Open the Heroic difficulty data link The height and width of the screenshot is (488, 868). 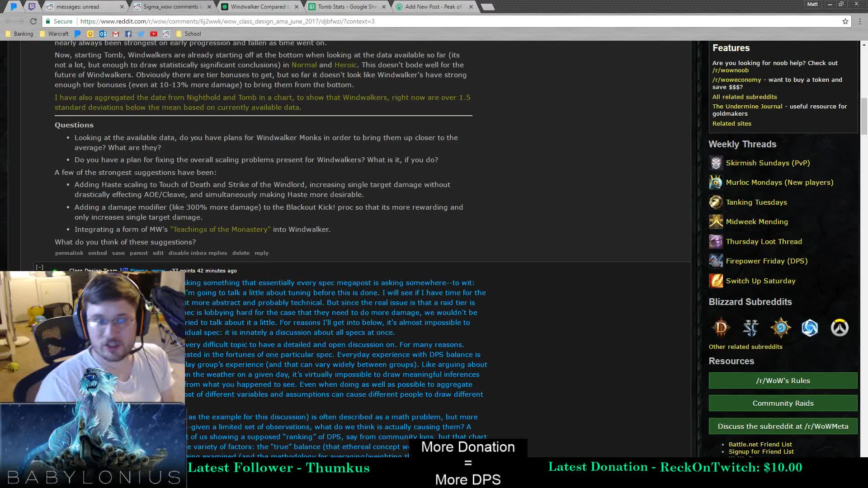click(x=345, y=65)
